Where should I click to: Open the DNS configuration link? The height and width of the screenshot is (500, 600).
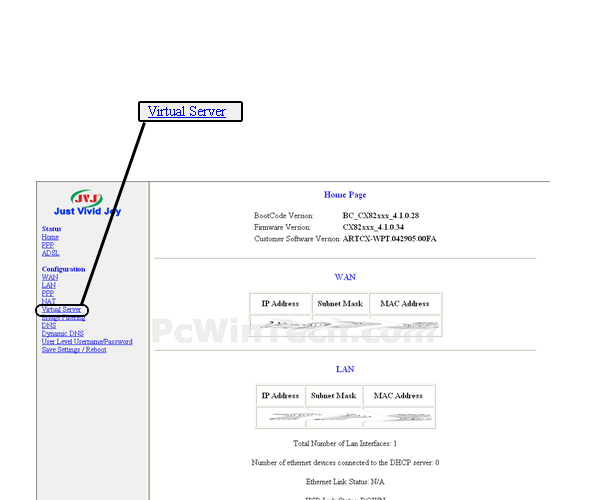[x=49, y=326]
